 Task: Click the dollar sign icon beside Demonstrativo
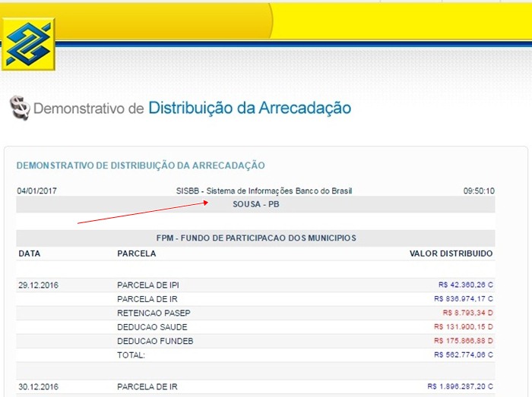[x=20, y=109]
